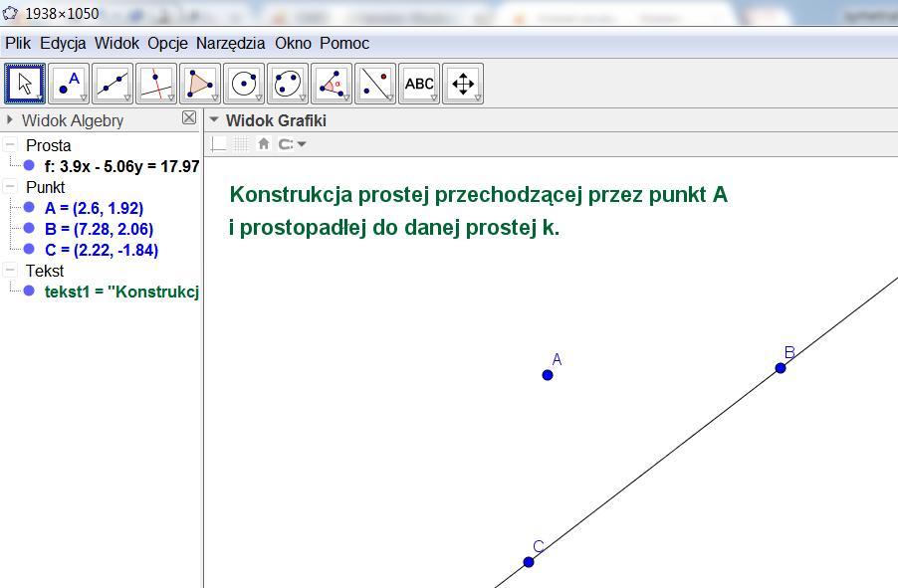Image resolution: width=898 pixels, height=588 pixels.
Task: Click point C on the line
Action: tap(529, 562)
